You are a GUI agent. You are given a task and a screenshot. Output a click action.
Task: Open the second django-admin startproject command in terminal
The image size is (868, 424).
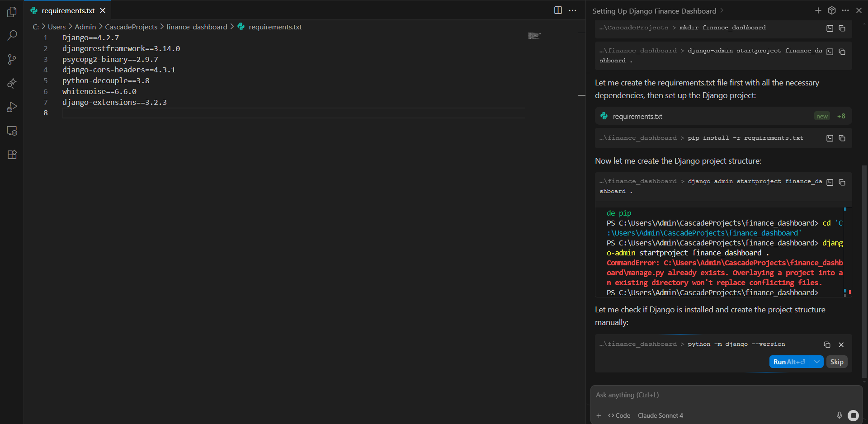point(830,182)
